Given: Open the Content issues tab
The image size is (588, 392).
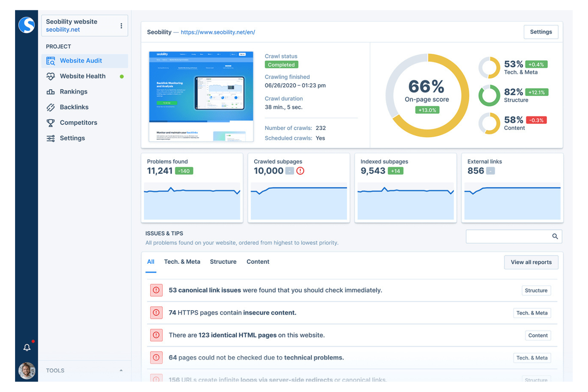Looking at the screenshot, I should [257, 262].
